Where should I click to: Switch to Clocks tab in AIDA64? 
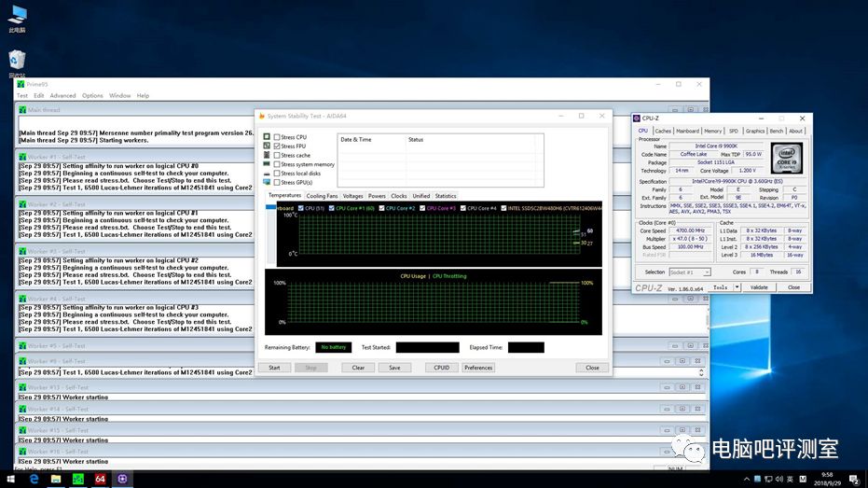[x=399, y=196]
